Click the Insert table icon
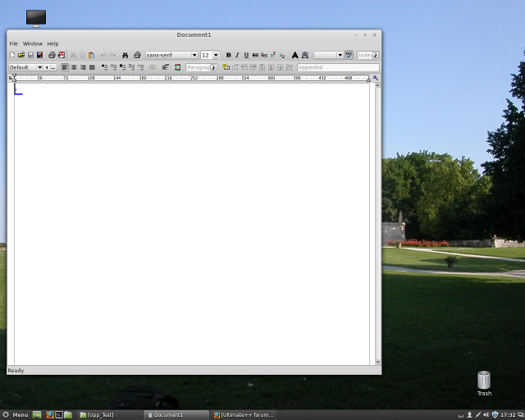Viewport: 525px width, 420px height. (x=226, y=67)
